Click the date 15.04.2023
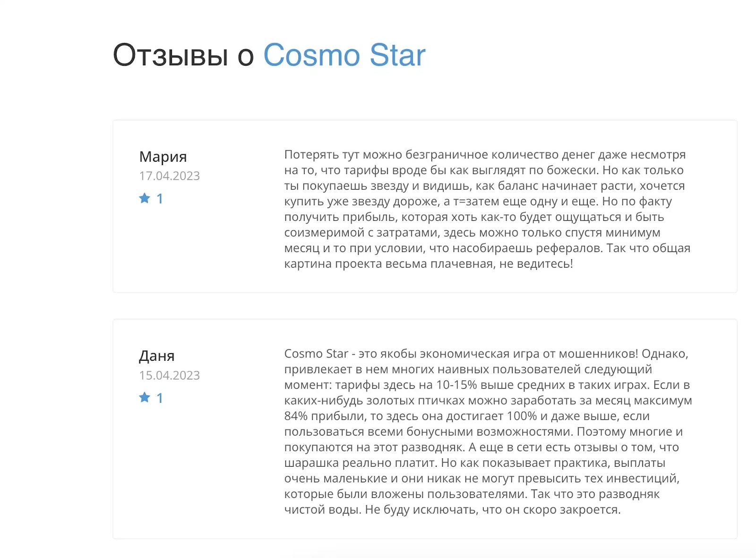This screenshot has height=558, width=756. 169,375
